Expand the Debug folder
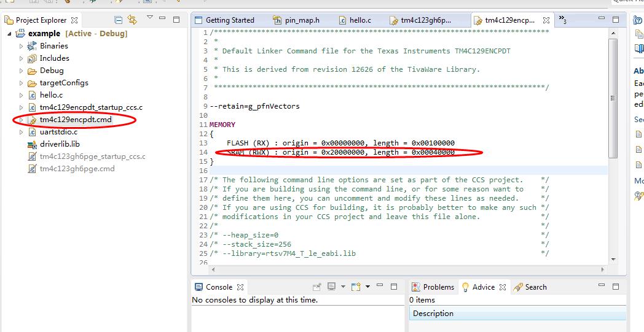 tap(22, 71)
